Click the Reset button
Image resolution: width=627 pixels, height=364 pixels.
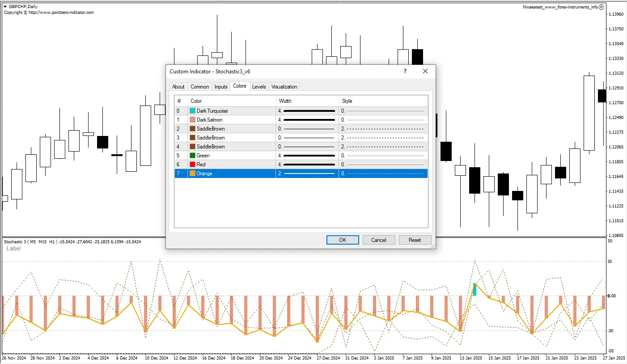[415, 240]
